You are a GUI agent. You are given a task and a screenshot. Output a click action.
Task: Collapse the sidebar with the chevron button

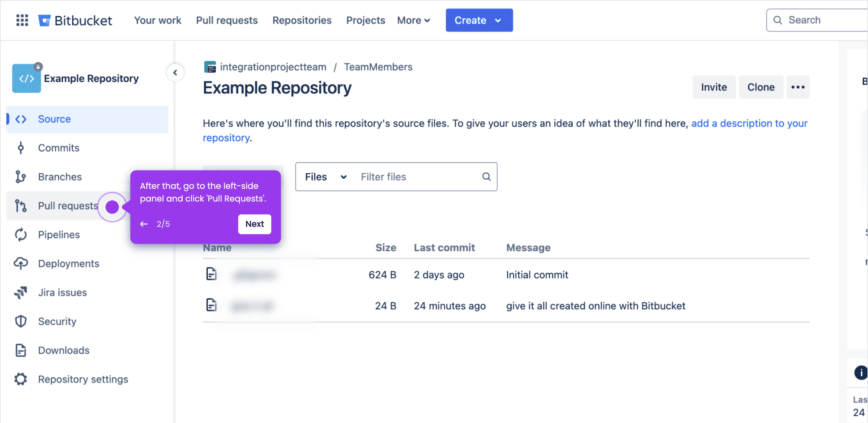click(x=175, y=72)
